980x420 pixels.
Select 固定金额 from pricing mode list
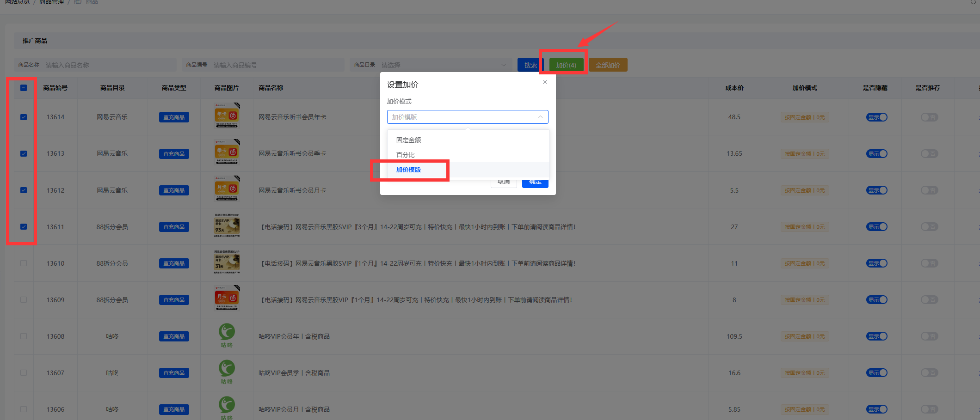point(408,140)
